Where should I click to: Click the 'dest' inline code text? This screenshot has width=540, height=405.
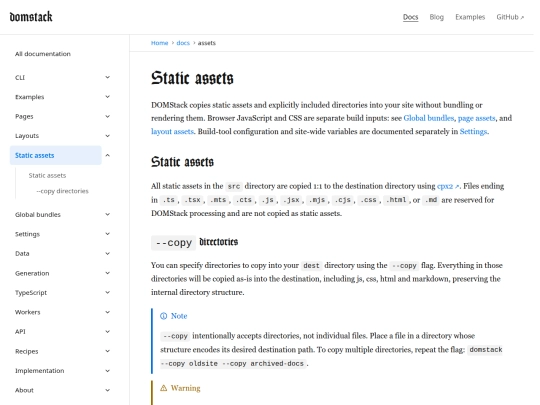pyautogui.click(x=311, y=266)
